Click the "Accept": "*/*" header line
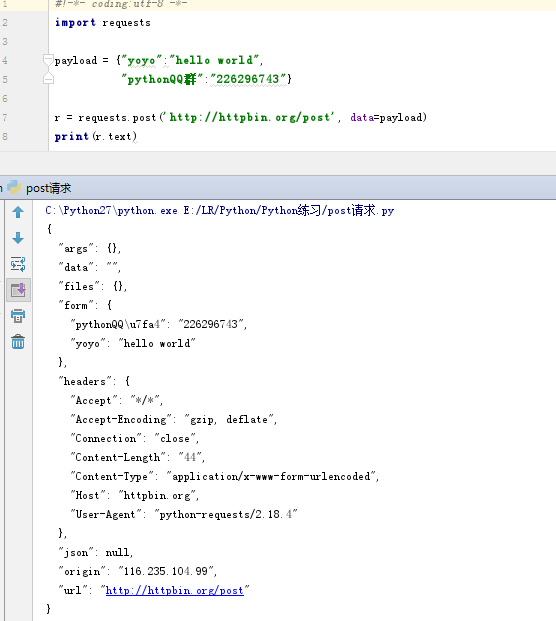 117,400
